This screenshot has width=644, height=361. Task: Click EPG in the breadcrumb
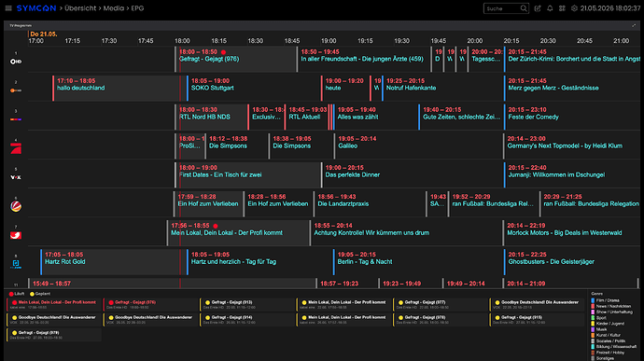tap(137, 8)
